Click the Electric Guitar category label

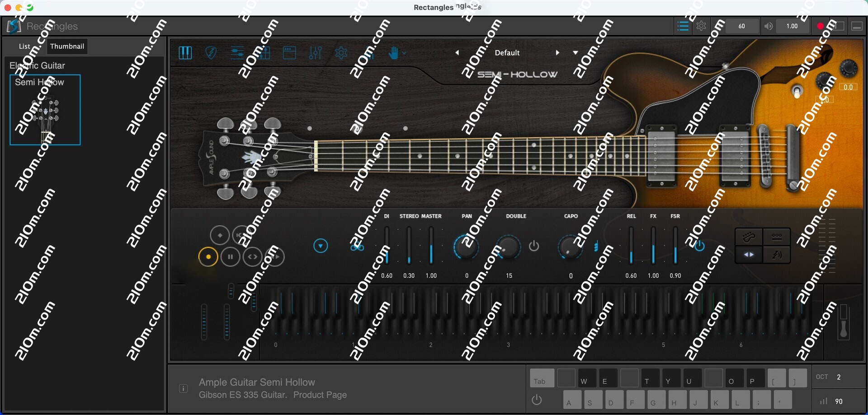[37, 65]
